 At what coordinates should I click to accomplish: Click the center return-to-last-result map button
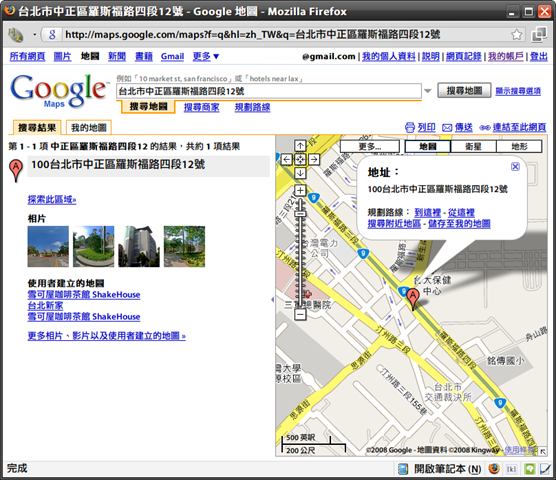tap(300, 160)
